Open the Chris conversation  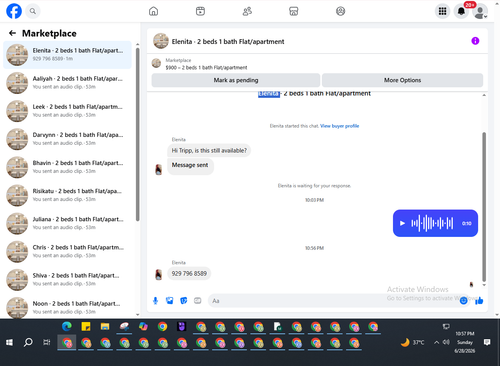67,251
